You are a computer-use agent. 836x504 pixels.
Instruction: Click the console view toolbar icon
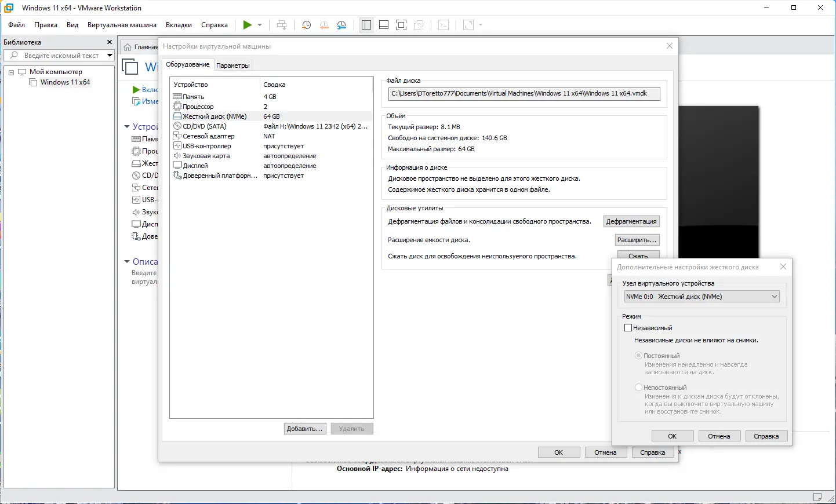point(444,25)
